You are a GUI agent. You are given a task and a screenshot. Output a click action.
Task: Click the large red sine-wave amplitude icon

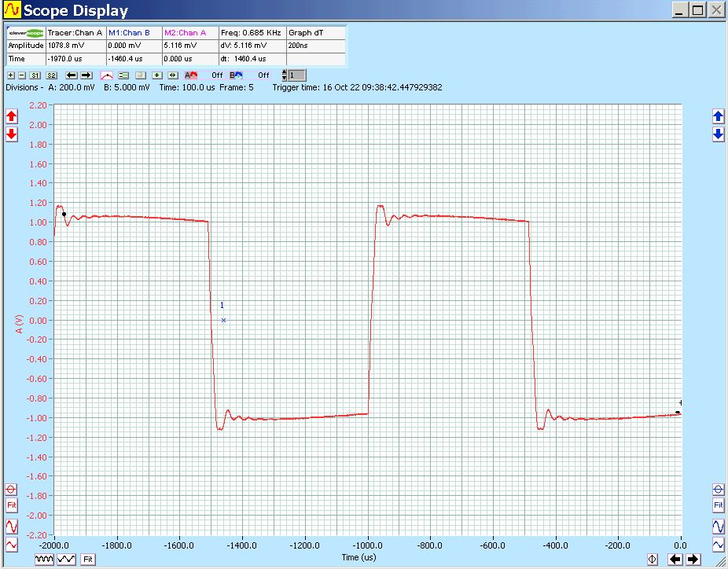click(x=11, y=527)
